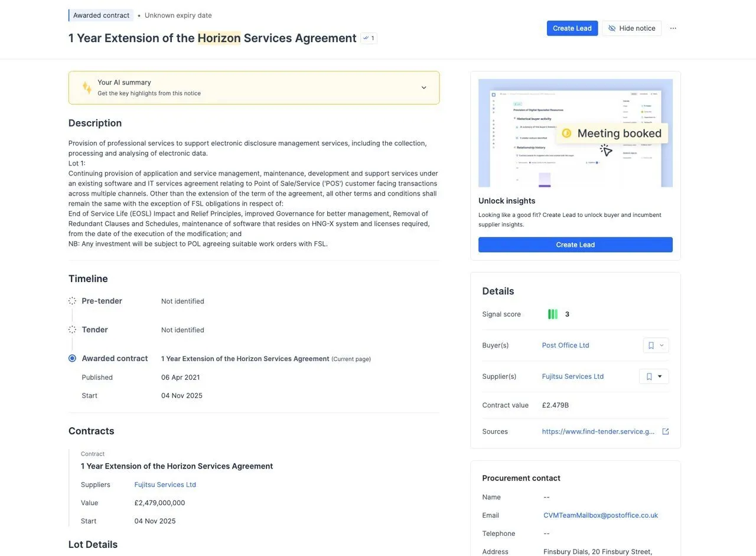Click the contract name in the Contracts card
The height and width of the screenshot is (556, 756).
pos(177,466)
